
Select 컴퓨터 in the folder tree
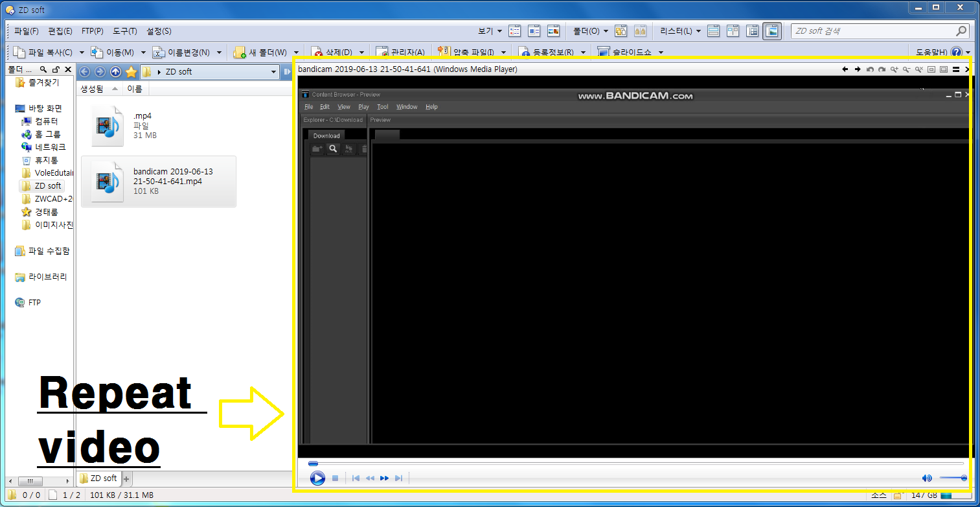(x=40, y=121)
